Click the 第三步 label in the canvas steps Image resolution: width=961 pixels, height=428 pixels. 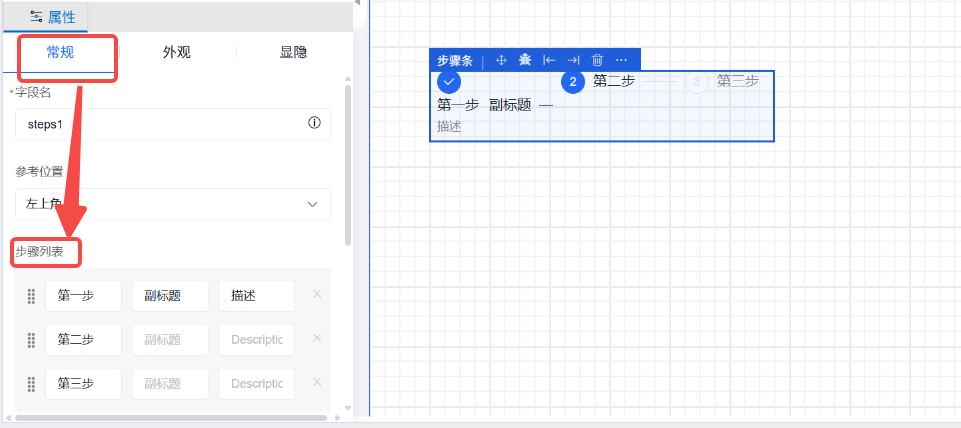click(738, 81)
